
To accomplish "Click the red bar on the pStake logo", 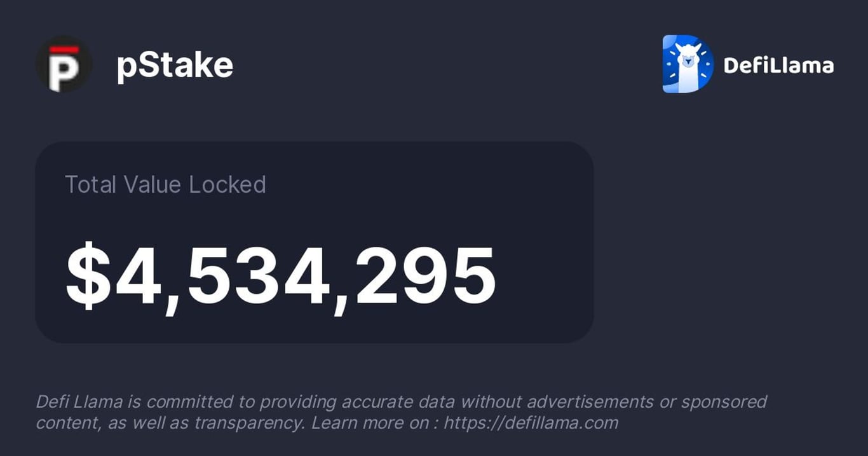I will [64, 50].
